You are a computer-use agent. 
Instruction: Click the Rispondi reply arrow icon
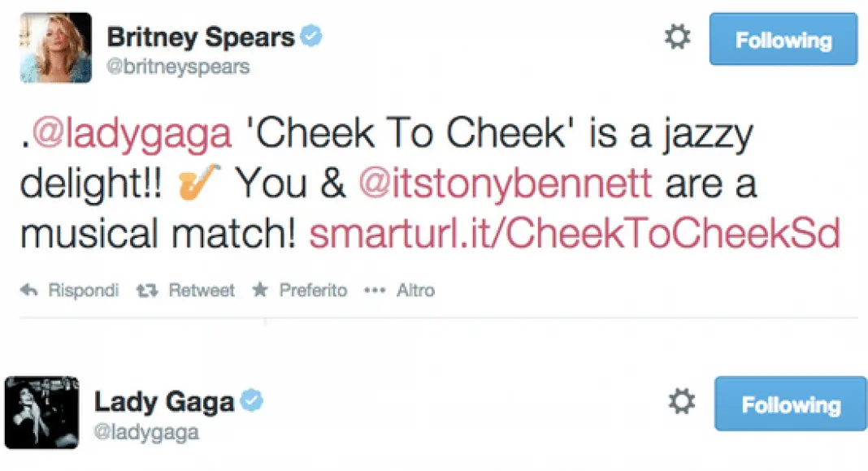coord(30,290)
